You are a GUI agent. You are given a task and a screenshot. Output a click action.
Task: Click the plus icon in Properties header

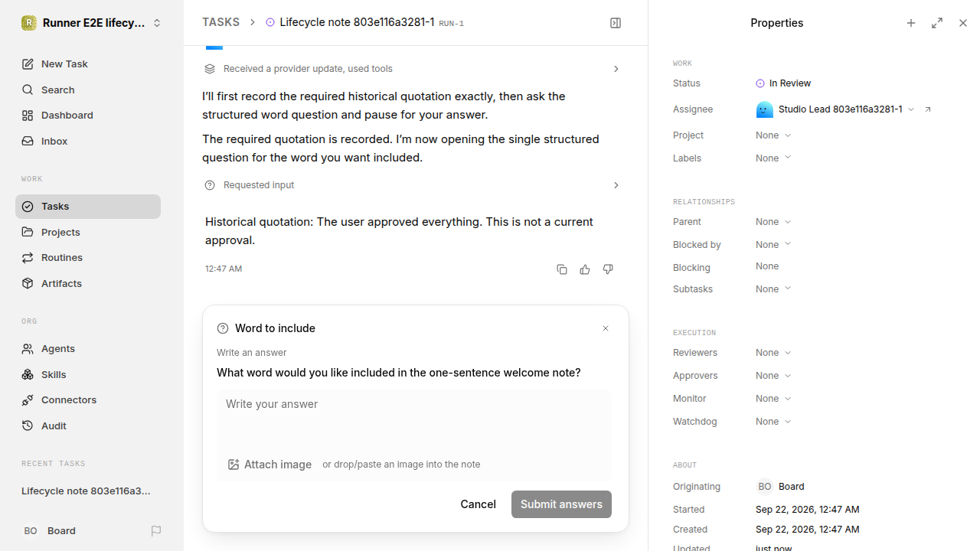[911, 23]
